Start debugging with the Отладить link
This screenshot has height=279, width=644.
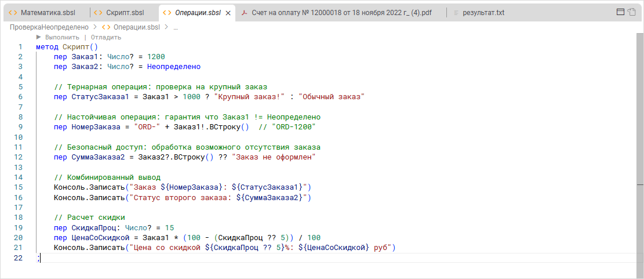point(106,37)
